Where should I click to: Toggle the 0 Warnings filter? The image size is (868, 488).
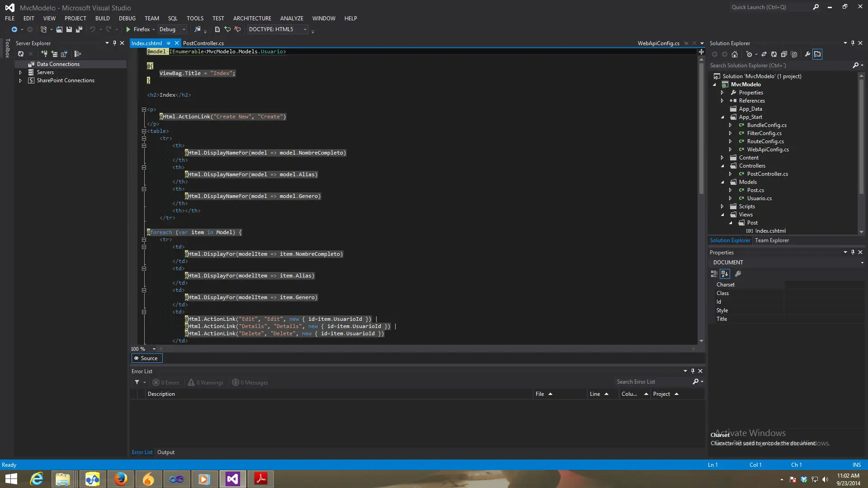click(x=206, y=383)
